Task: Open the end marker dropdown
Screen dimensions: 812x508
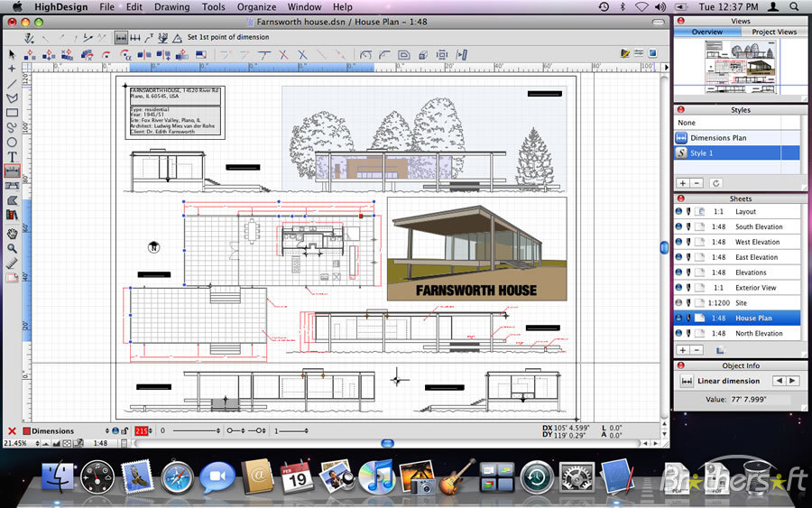Action: 264,430
